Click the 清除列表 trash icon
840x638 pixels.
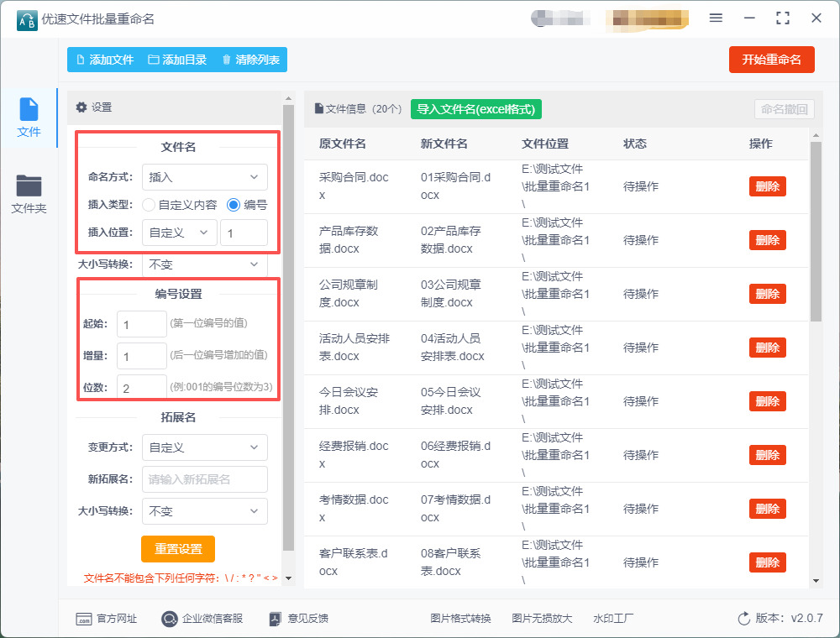pos(227,60)
